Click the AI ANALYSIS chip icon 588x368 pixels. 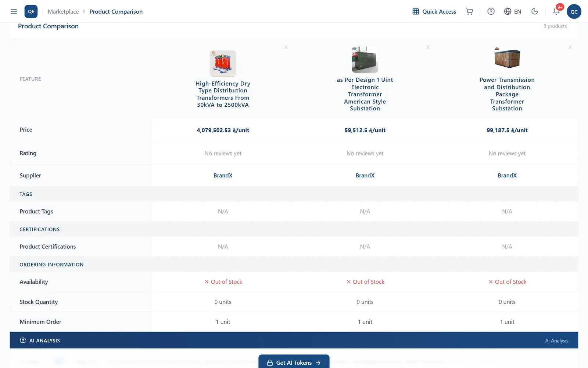(x=23, y=340)
